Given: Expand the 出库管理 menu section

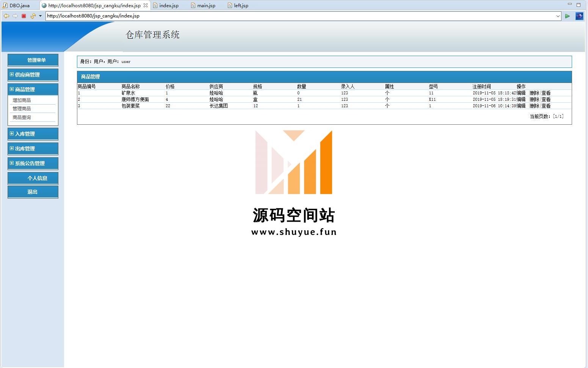Looking at the screenshot, I should [x=33, y=149].
